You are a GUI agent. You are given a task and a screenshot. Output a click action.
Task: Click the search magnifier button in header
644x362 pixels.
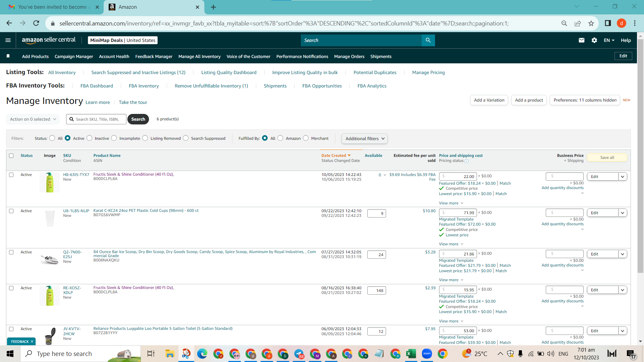pyautogui.click(x=428, y=40)
